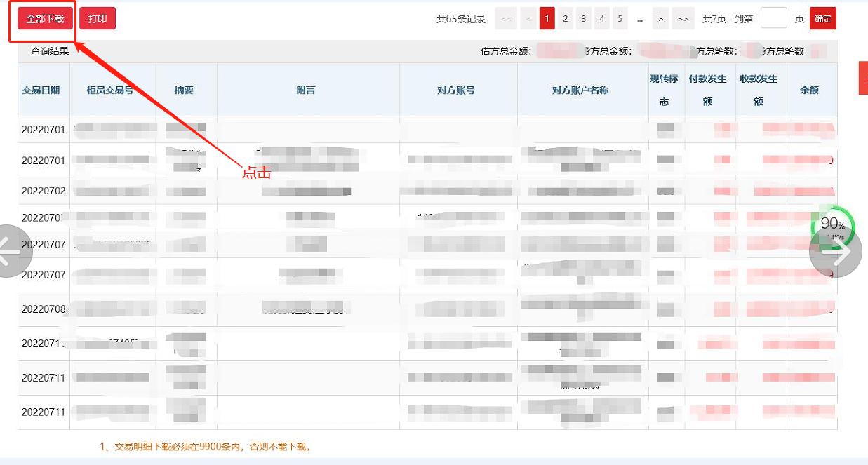Click the 全部下载 download button
This screenshot has width=868, height=465.
tap(44, 19)
